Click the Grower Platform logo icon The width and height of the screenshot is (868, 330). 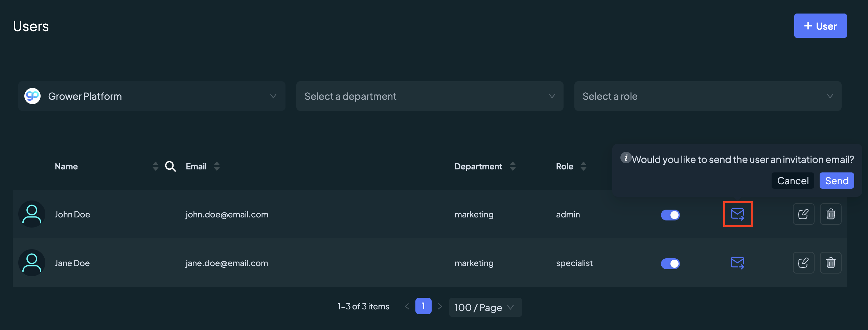tap(32, 96)
